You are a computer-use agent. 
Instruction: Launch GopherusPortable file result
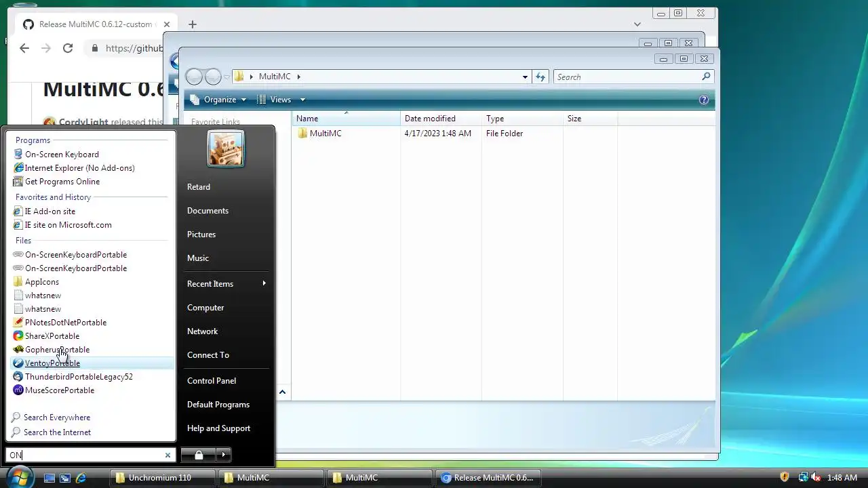tap(51, 350)
